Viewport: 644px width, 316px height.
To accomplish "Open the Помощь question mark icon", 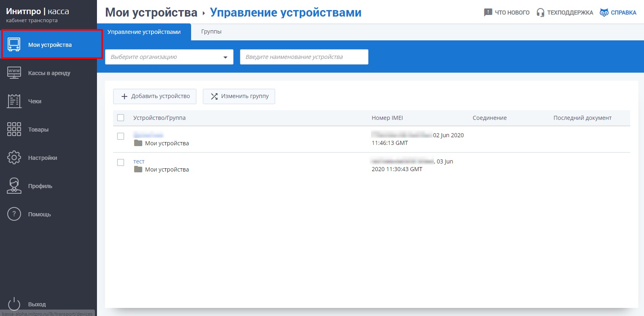I will pos(14,214).
